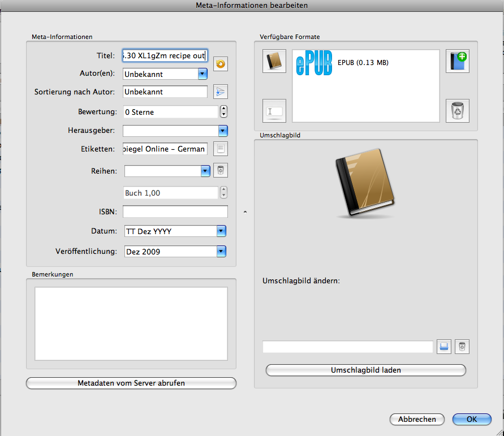Open the Herausgeber dropdown arrow
504x436 pixels.
(223, 131)
